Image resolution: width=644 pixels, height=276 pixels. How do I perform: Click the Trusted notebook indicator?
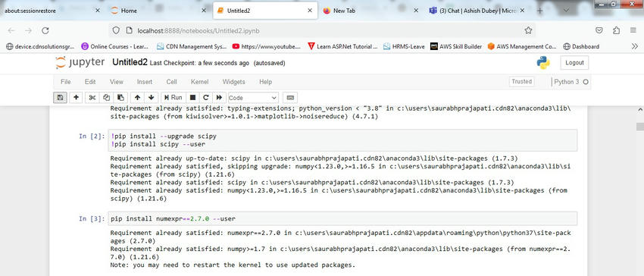coord(521,81)
